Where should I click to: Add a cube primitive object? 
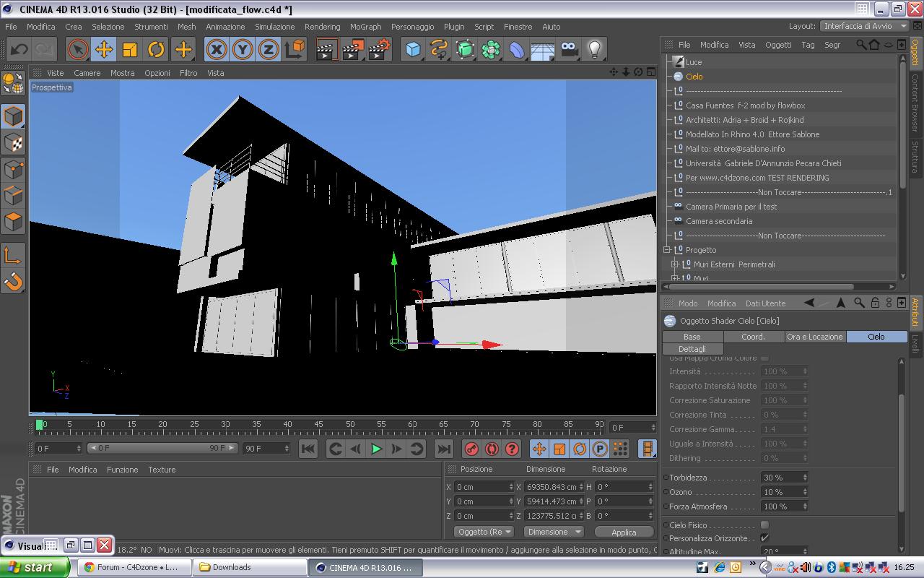pos(413,49)
